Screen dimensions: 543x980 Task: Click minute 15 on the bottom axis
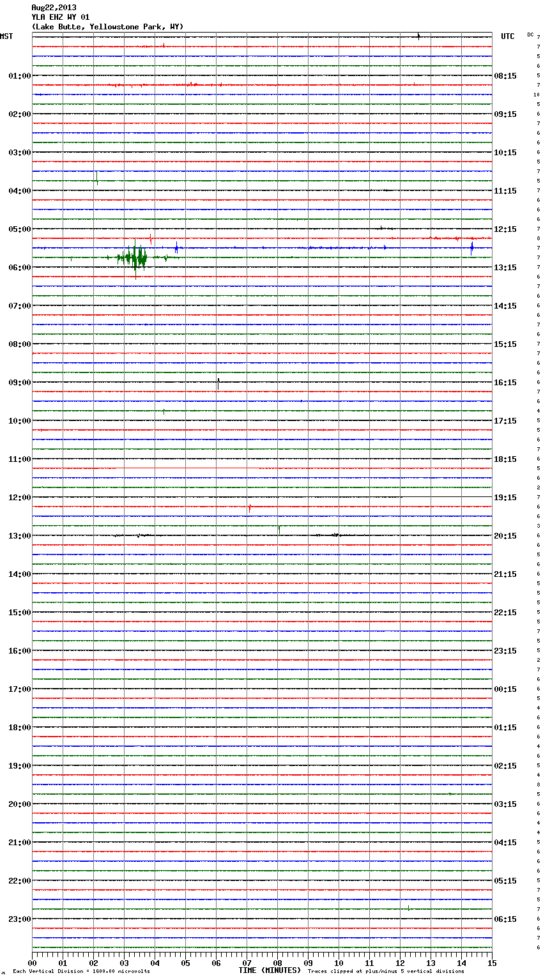492,963
